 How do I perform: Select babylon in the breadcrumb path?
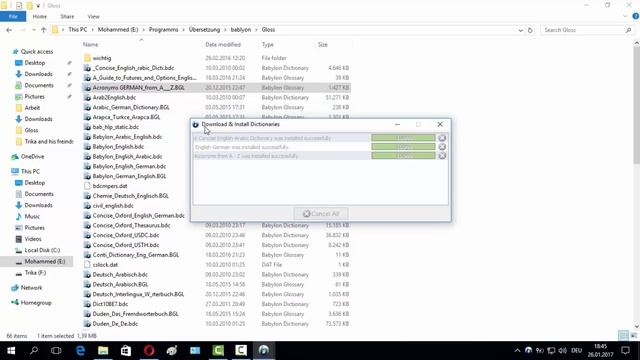(x=241, y=30)
